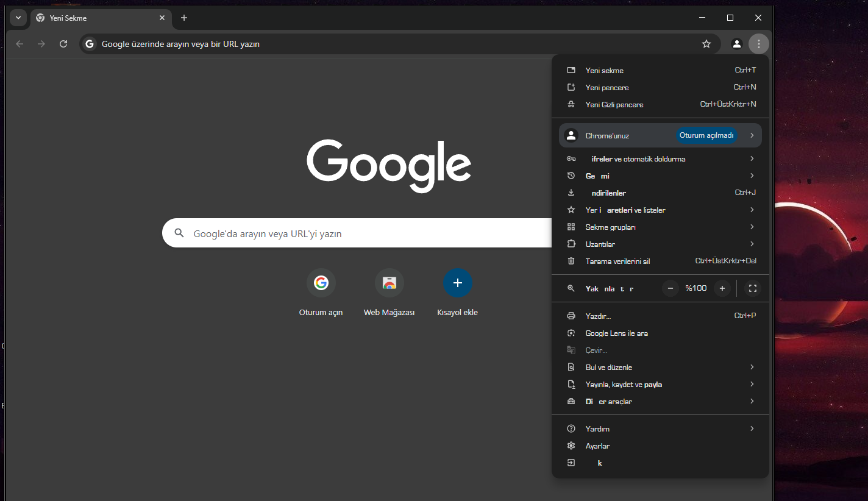The width and height of the screenshot is (868, 501).
Task: Click the trash icon for Tarama verilerini sil
Action: (571, 261)
